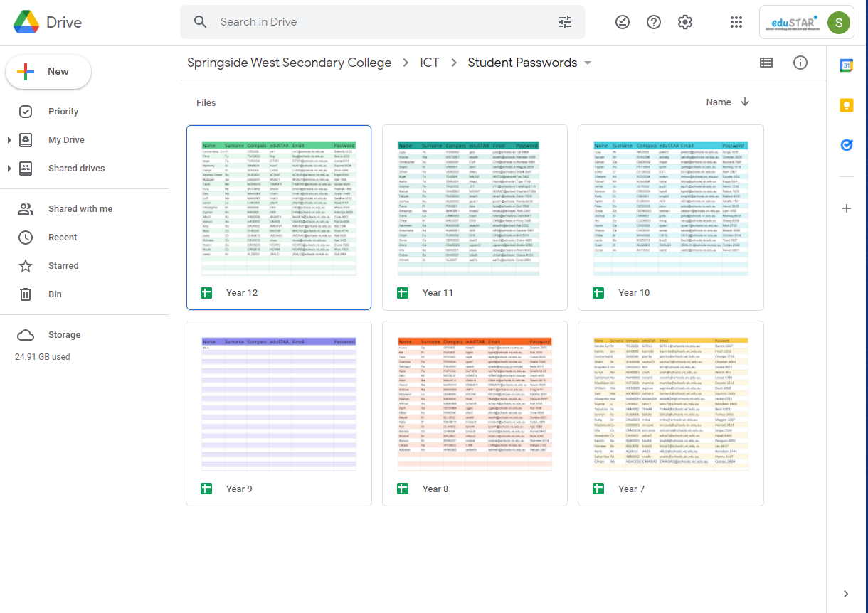
Task: Switch to list layout view
Action: pos(766,63)
